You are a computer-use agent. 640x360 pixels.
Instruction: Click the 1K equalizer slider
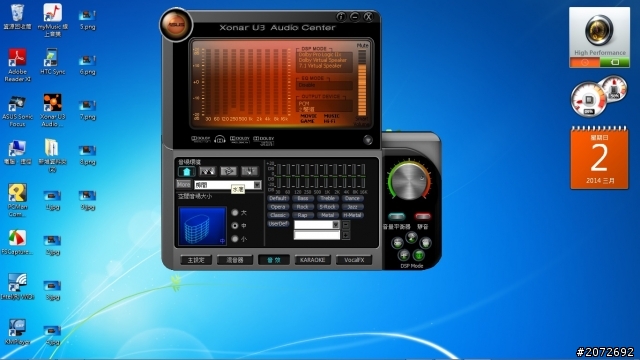pos(326,176)
